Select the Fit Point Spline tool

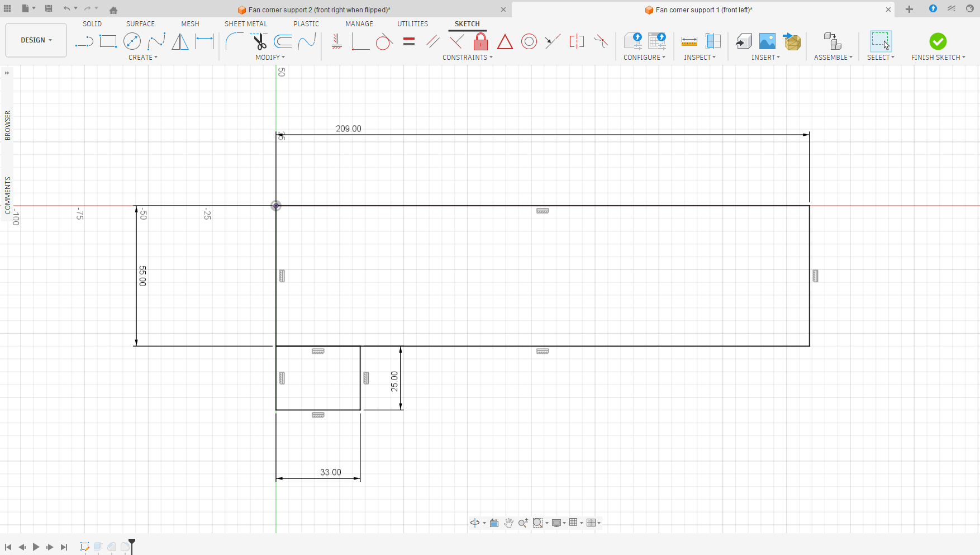pos(156,41)
